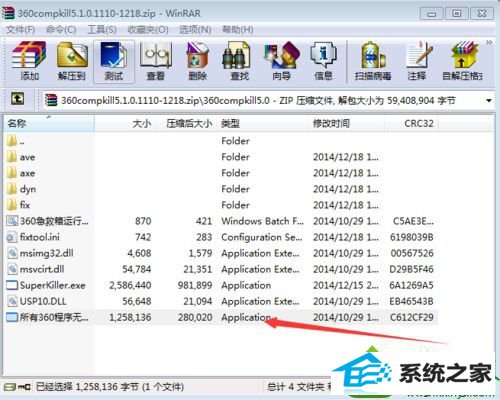
Task: Click the CRC32 value 6198039B
Action: (x=412, y=237)
